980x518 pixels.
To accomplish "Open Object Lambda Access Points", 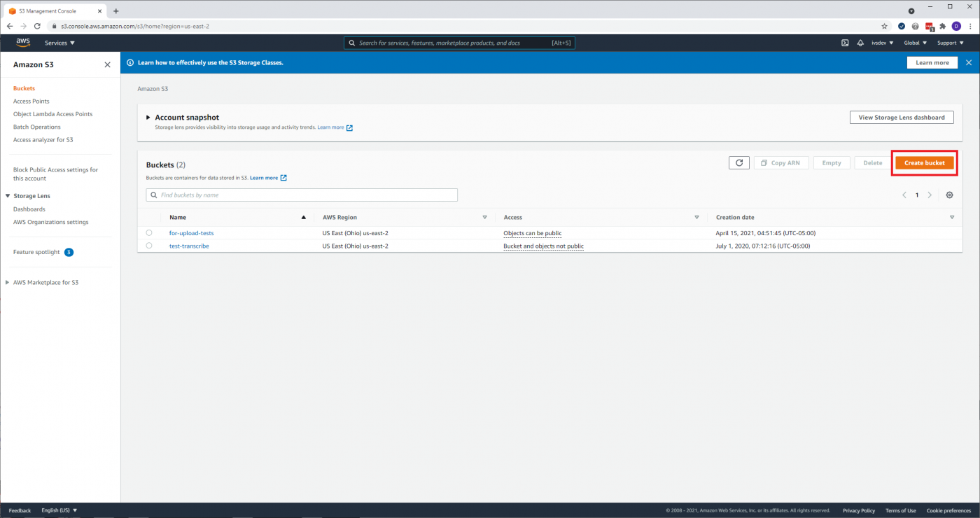I will tap(52, 114).
